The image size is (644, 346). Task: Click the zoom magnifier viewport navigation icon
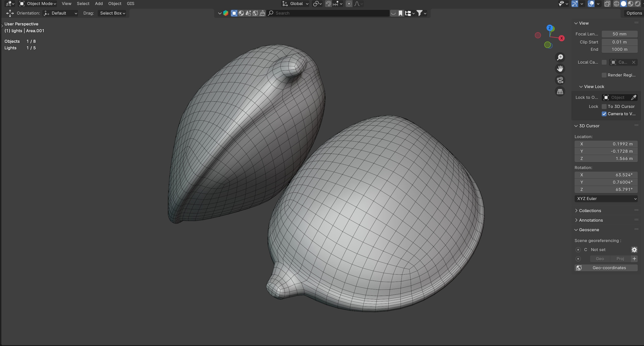click(x=560, y=57)
